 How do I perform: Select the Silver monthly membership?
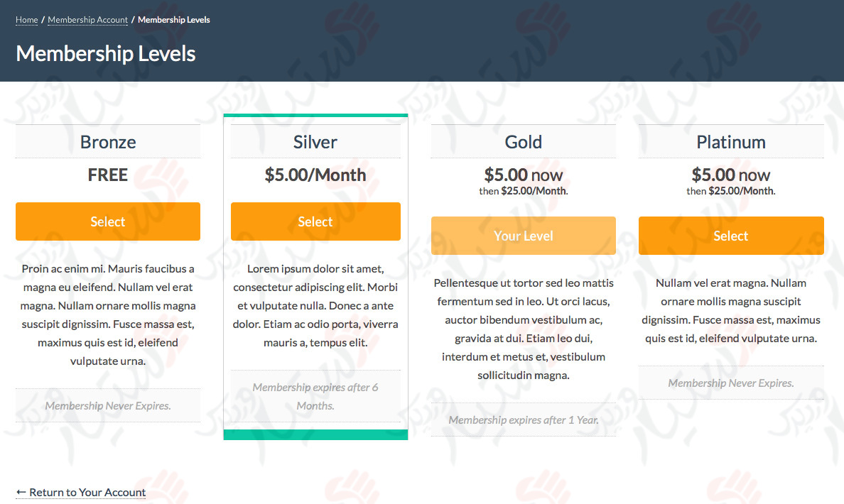tap(315, 221)
